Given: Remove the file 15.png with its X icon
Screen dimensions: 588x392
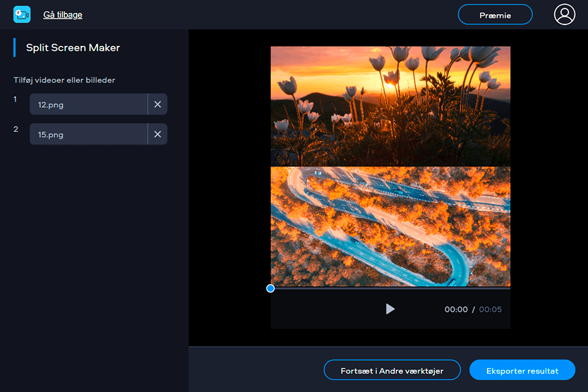Looking at the screenshot, I should point(157,134).
